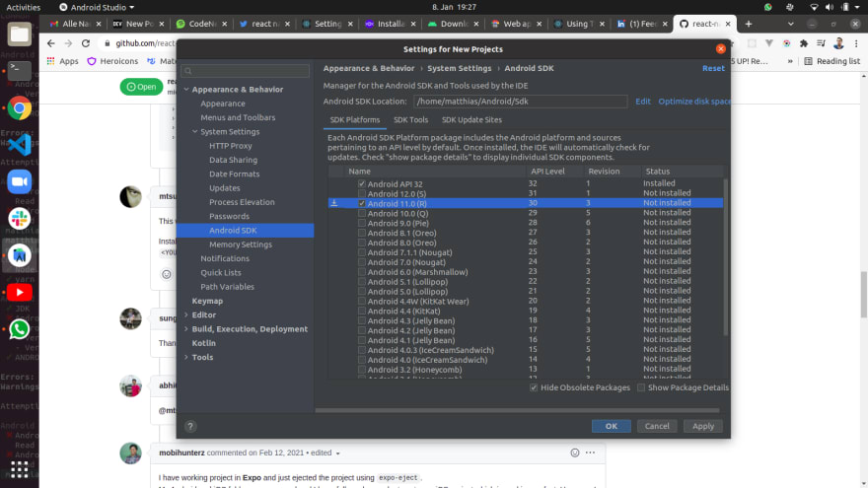Check Android 7.0 (Nougat) checkbox

point(361,261)
